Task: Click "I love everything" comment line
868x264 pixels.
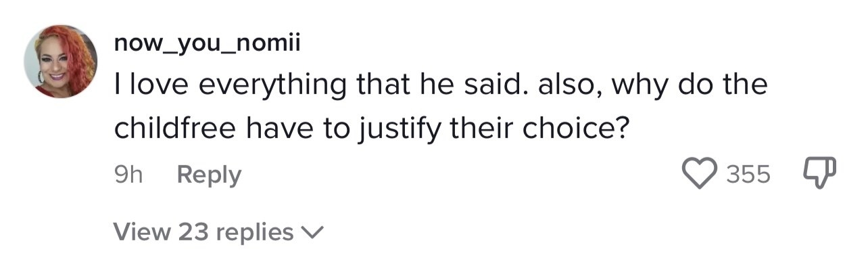Action: click(441, 86)
